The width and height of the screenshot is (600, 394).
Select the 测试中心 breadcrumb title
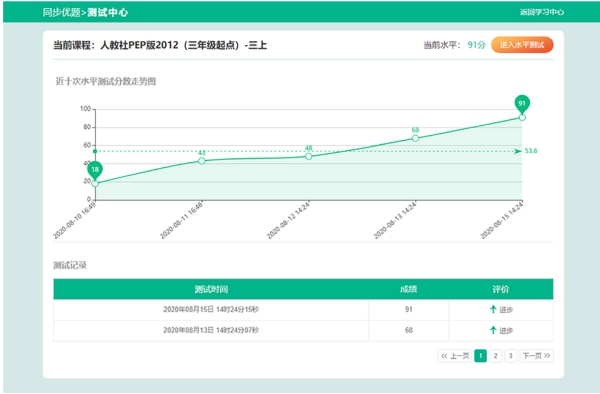108,12
